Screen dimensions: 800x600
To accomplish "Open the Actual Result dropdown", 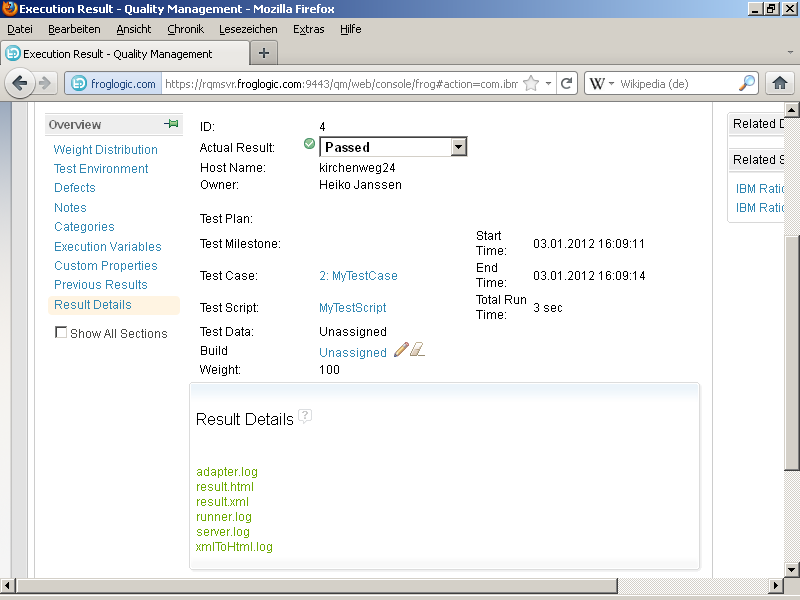I will point(458,147).
